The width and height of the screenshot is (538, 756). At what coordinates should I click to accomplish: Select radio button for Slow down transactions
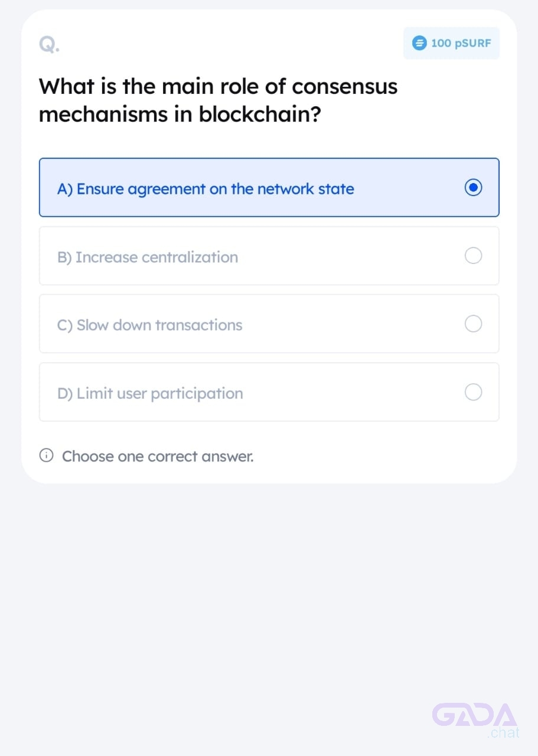[x=474, y=324]
